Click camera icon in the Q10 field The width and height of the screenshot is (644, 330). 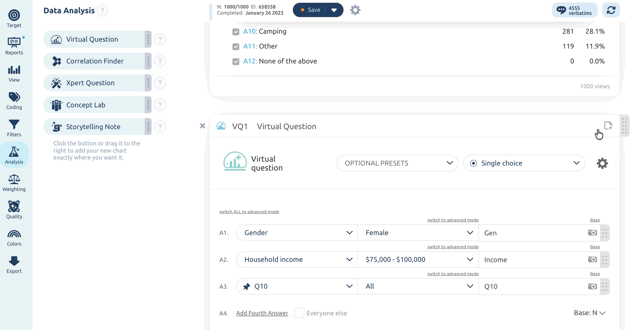click(x=592, y=286)
